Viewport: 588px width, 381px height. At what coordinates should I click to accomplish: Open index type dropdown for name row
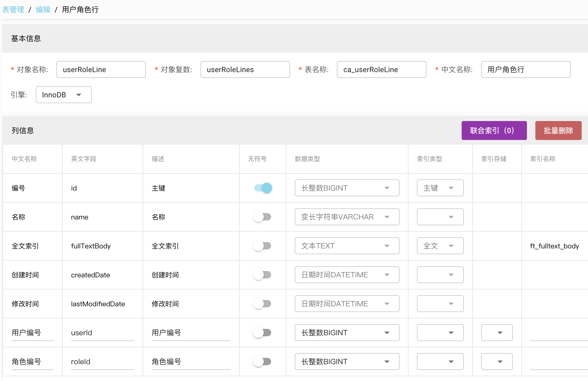click(440, 217)
